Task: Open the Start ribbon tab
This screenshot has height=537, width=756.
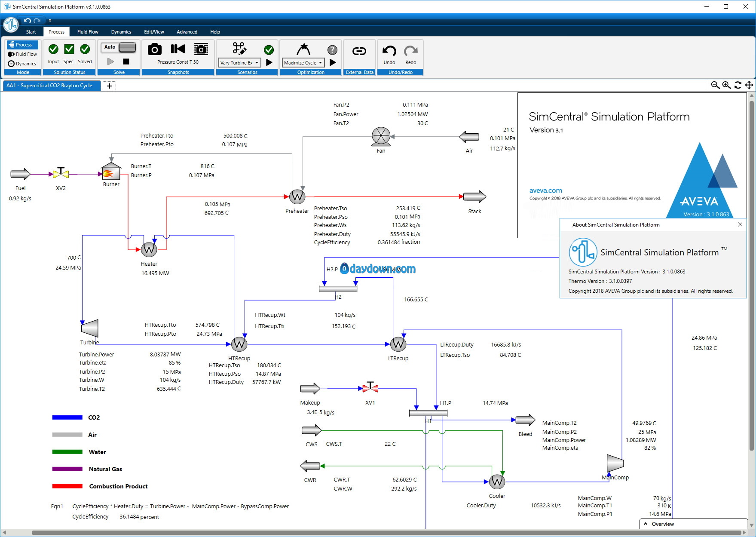Action: tap(31, 32)
